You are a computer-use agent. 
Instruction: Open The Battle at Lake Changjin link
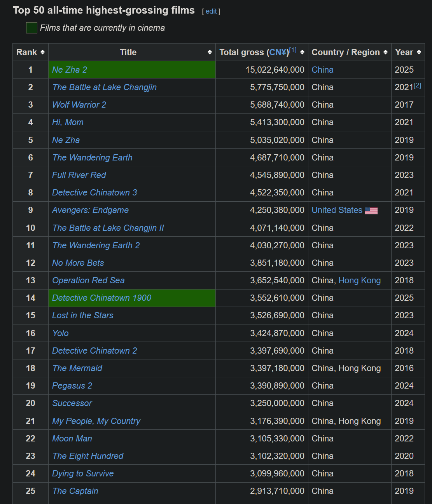104,87
